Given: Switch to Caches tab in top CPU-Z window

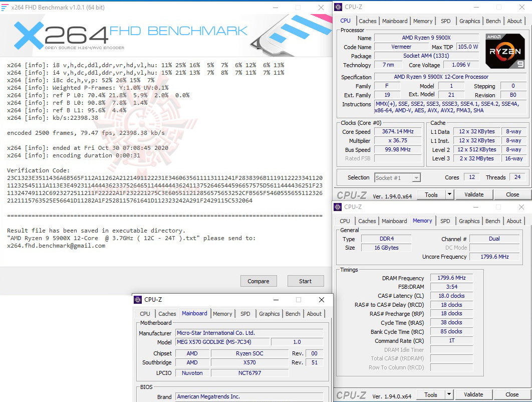Looking at the screenshot, I should (x=368, y=21).
